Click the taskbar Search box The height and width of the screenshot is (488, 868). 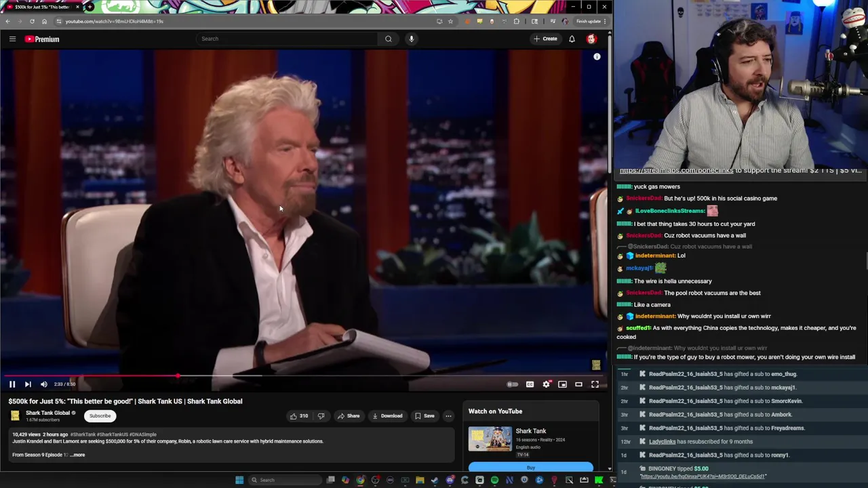point(285,480)
